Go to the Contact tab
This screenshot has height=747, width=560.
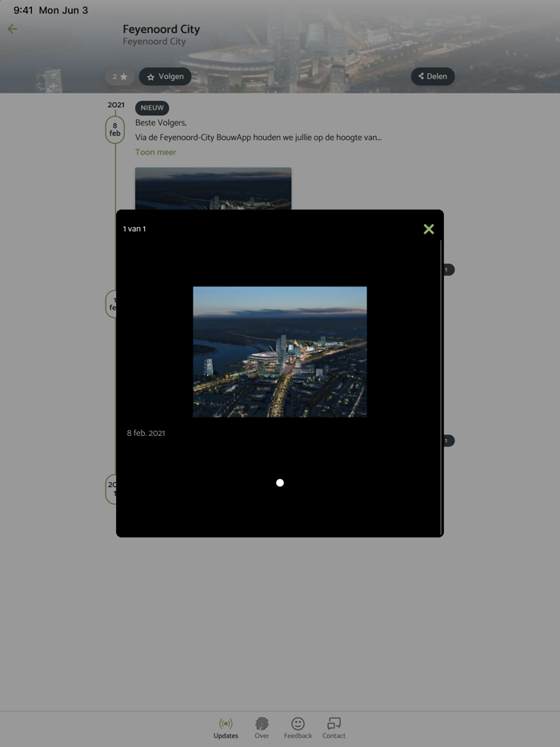(x=334, y=728)
